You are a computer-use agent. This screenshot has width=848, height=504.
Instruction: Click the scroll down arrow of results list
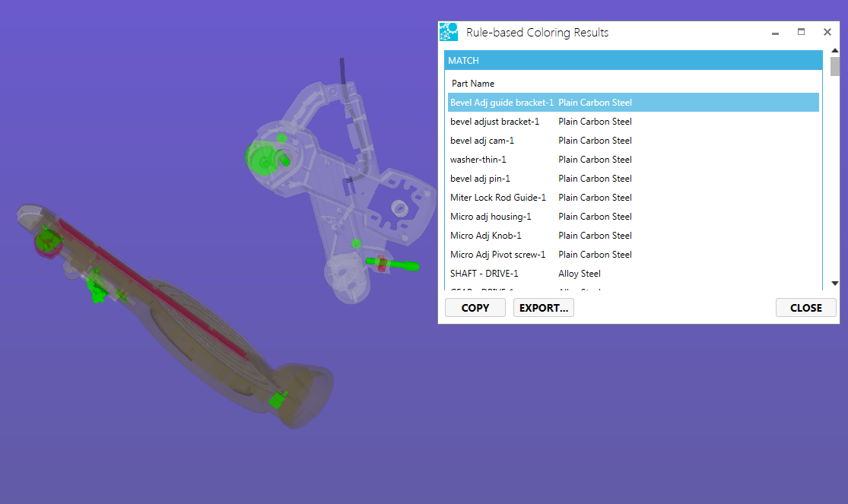[835, 283]
